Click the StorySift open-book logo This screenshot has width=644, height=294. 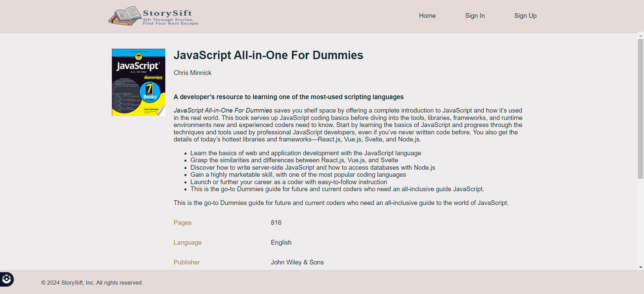pyautogui.click(x=125, y=16)
